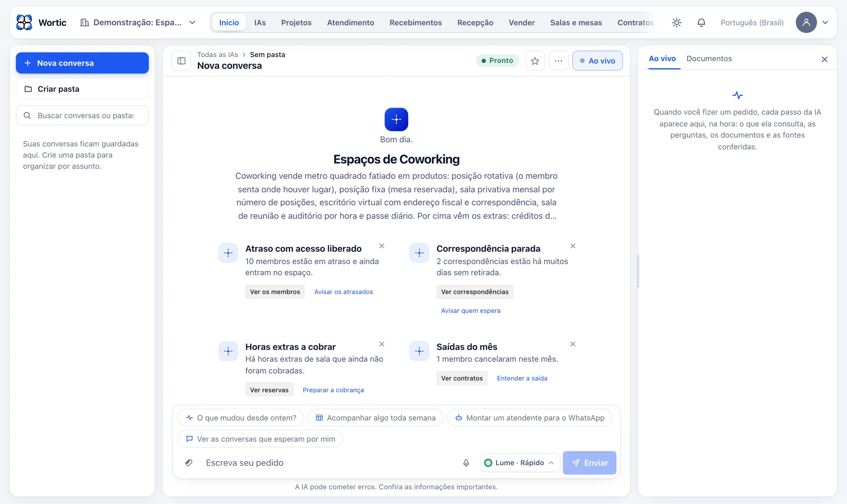Open the Português (Brasil) language selector
Screen dimensions: 847x504
(x=752, y=22)
